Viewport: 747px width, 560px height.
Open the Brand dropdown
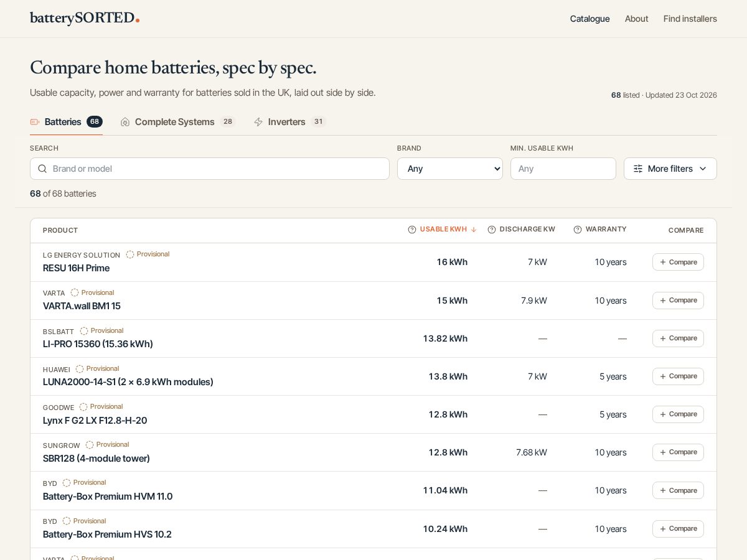pos(450,169)
